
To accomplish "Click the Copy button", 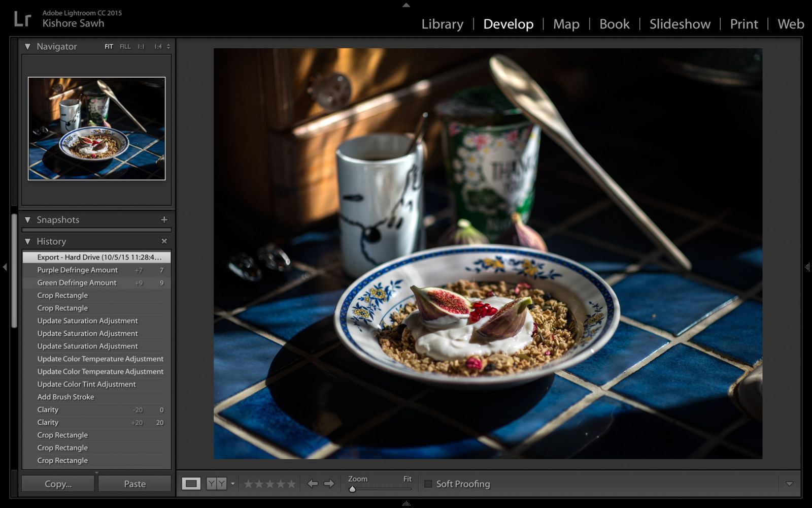I will 57,483.
